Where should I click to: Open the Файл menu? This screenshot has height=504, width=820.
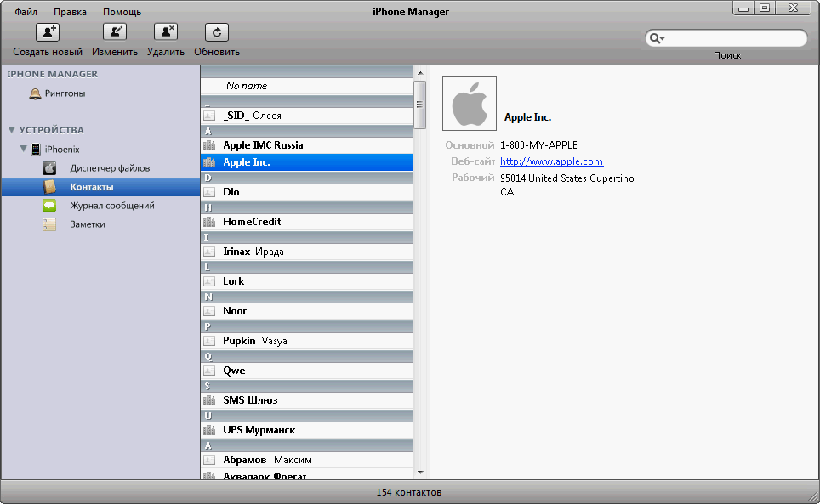coord(26,12)
